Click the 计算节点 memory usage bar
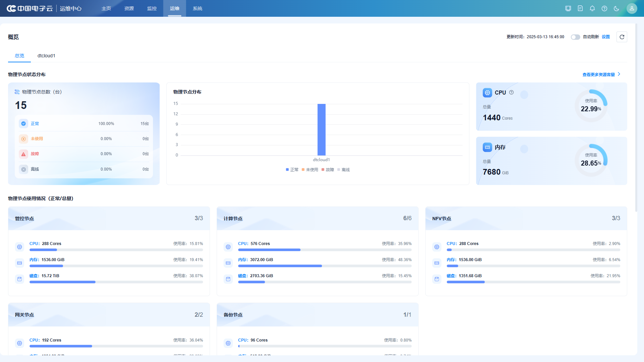Viewport: 644px width, 362px height. (x=325, y=266)
